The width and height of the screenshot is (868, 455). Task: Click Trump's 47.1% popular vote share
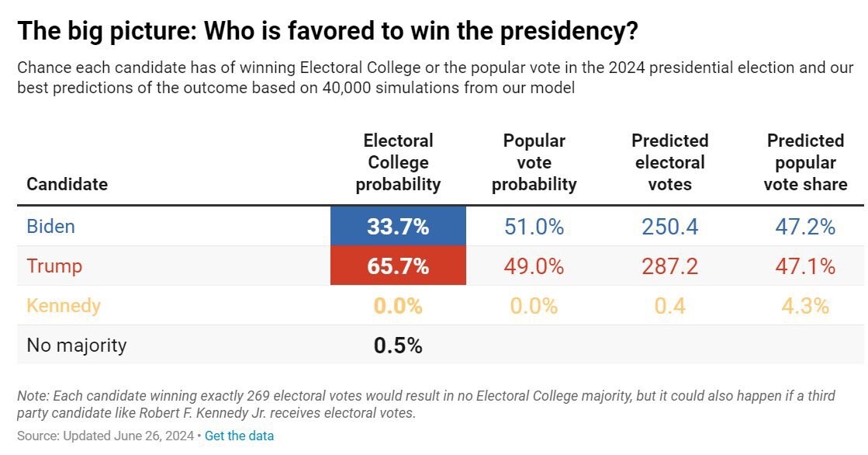point(805,266)
